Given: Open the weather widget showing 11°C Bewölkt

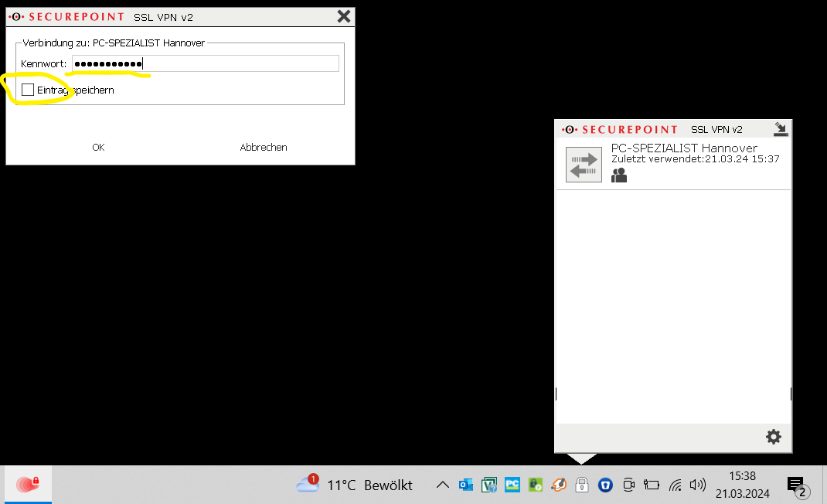Looking at the screenshot, I should (x=355, y=485).
